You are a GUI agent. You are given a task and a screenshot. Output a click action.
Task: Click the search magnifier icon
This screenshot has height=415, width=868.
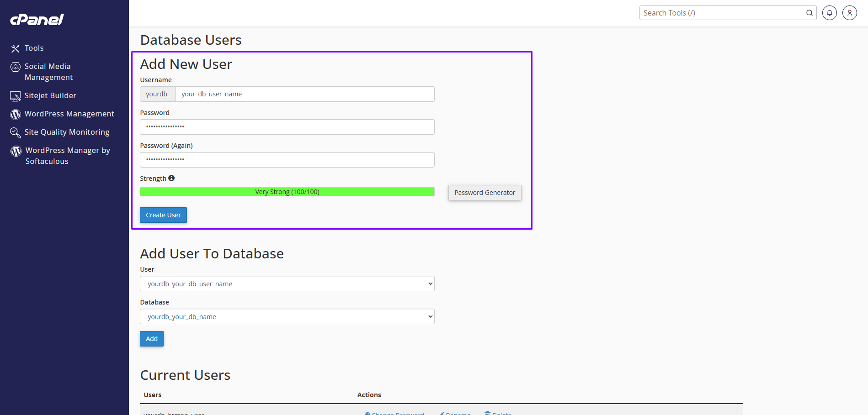(x=809, y=13)
